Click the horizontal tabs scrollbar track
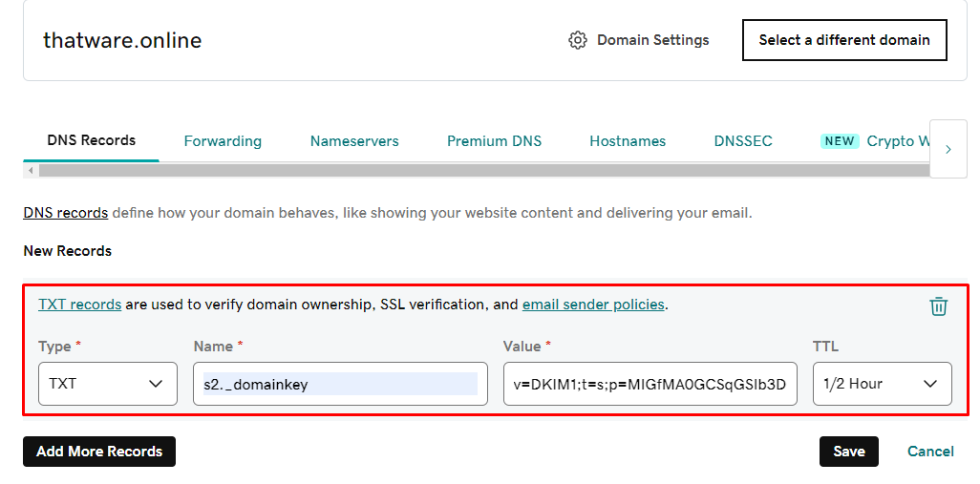Viewport: 980px width, 484px height. (x=484, y=171)
